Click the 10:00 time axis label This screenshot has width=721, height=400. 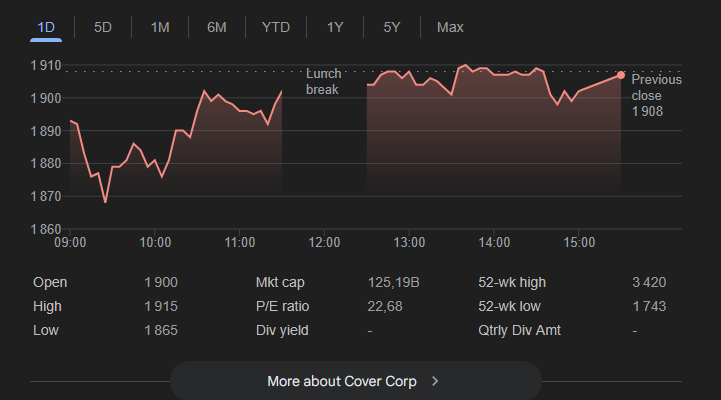coord(155,242)
